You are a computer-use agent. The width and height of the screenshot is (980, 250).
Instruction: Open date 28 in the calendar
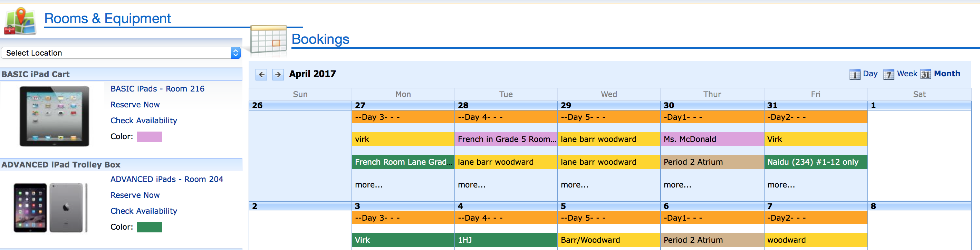point(463,105)
